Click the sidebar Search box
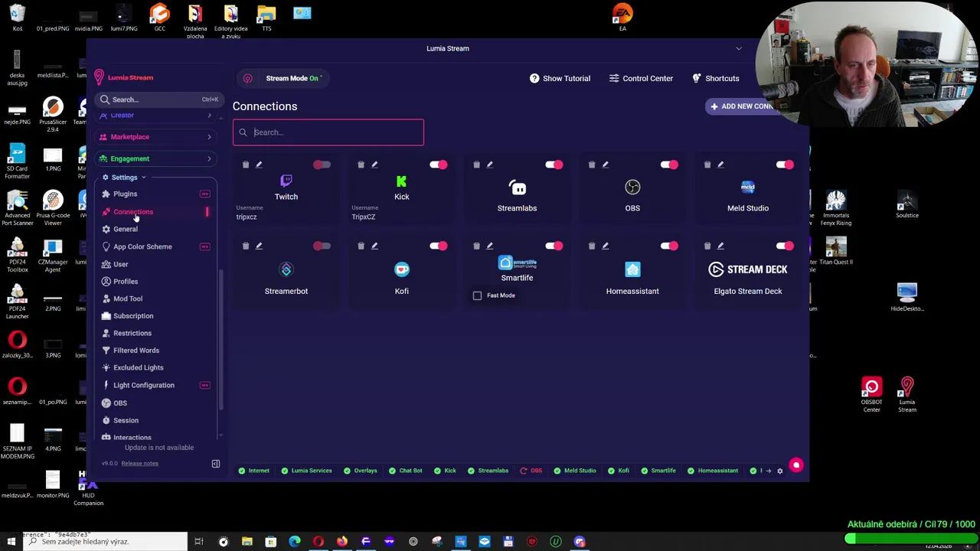 pyautogui.click(x=158, y=99)
